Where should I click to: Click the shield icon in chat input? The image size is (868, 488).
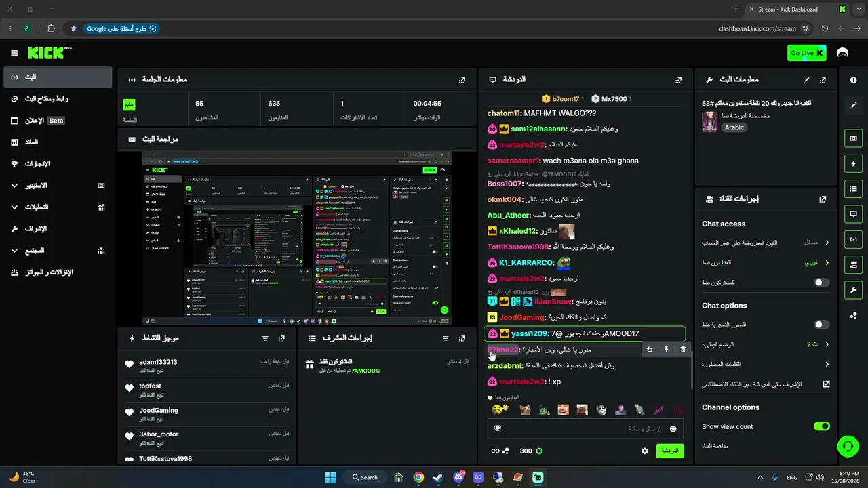(498, 428)
